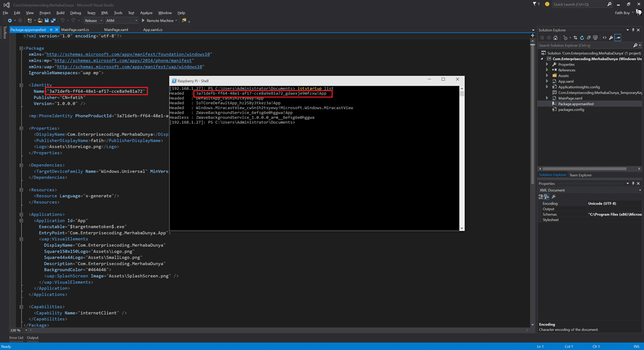Click the Undo toolbar icon
The image size is (644, 350).
[62, 21]
